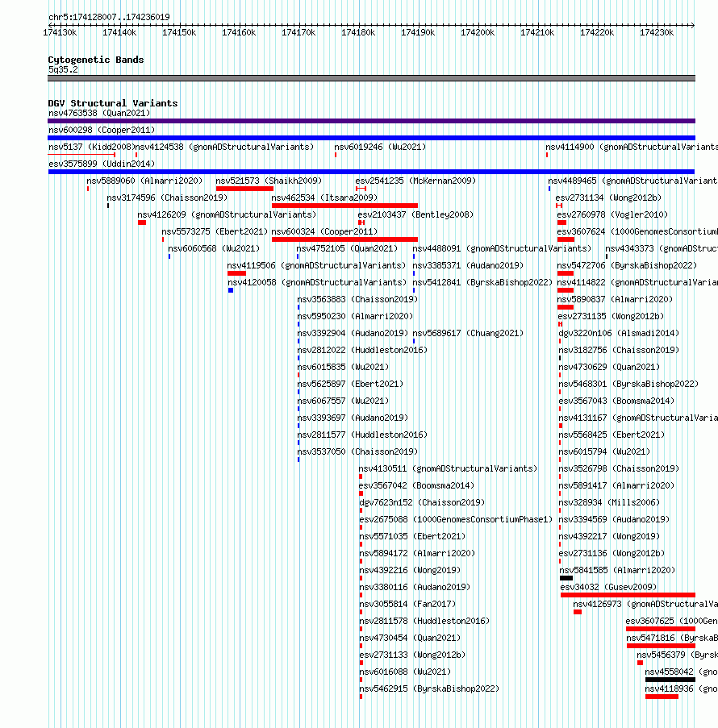Click the nsv5472706 (ByrskaBishop2022) label
Viewport: 718px width, 728px height.
[627, 265]
